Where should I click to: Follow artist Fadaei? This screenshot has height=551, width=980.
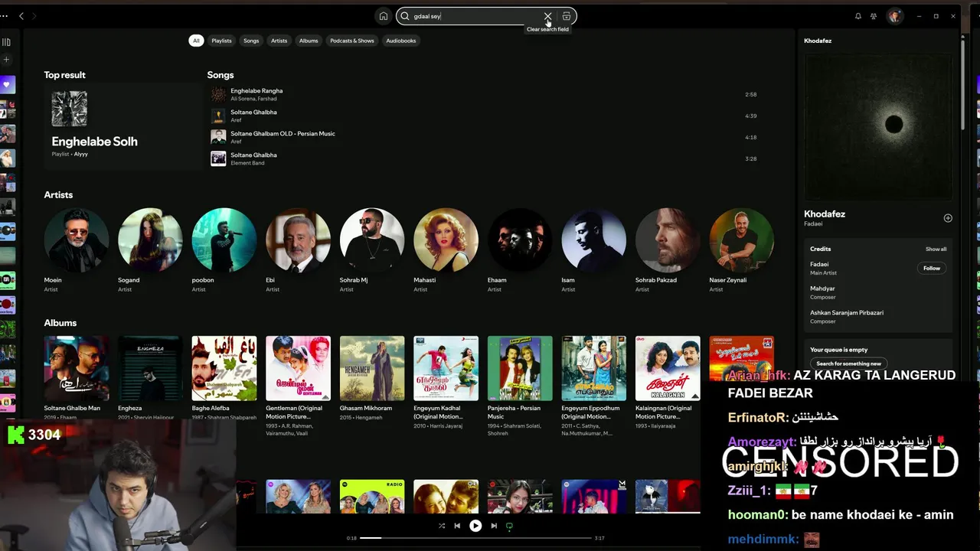pyautogui.click(x=932, y=269)
